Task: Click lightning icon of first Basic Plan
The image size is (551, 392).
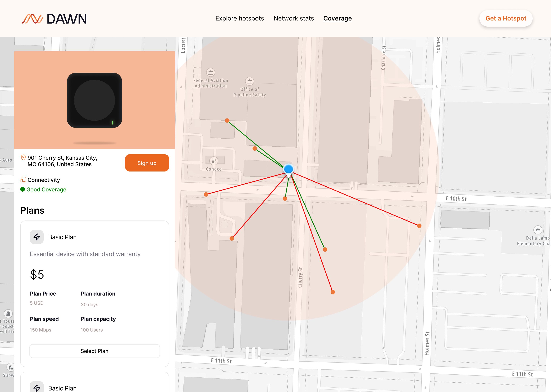Action: coord(37,237)
